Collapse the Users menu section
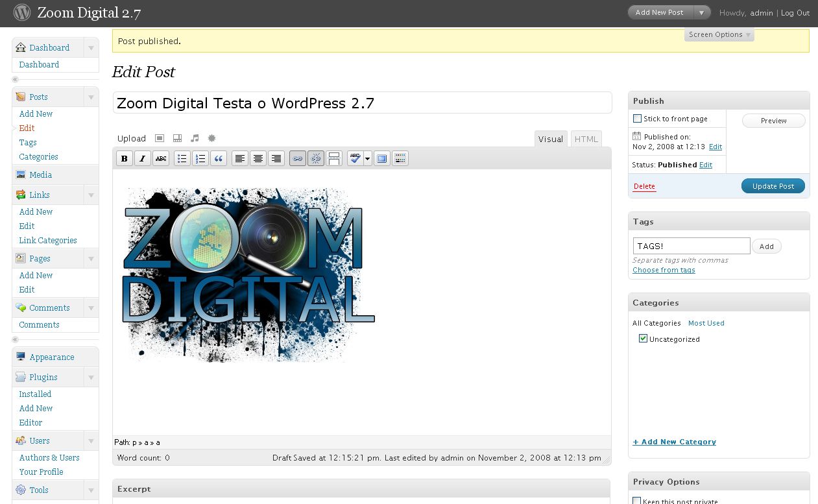The width and height of the screenshot is (818, 504). click(91, 441)
